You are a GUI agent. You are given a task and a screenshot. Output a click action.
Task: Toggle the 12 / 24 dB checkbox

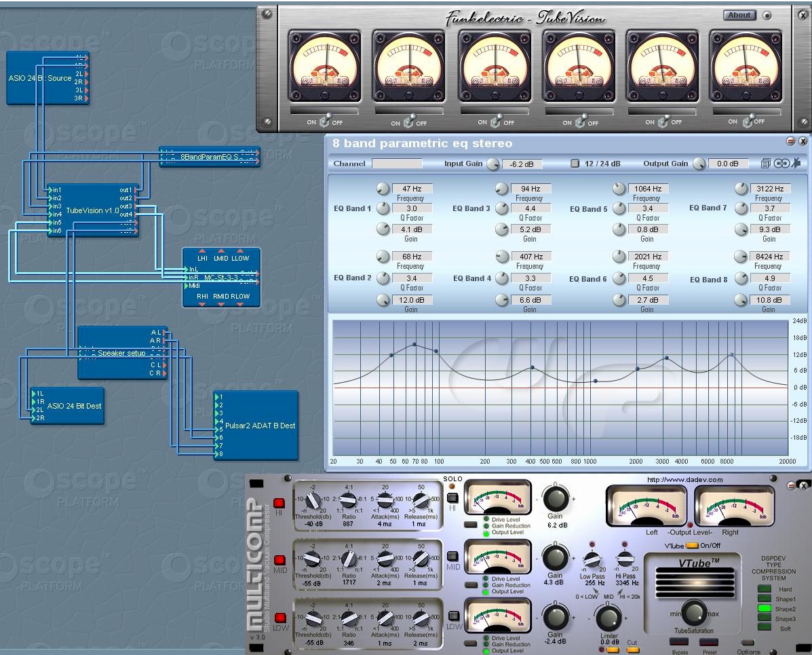pos(575,164)
